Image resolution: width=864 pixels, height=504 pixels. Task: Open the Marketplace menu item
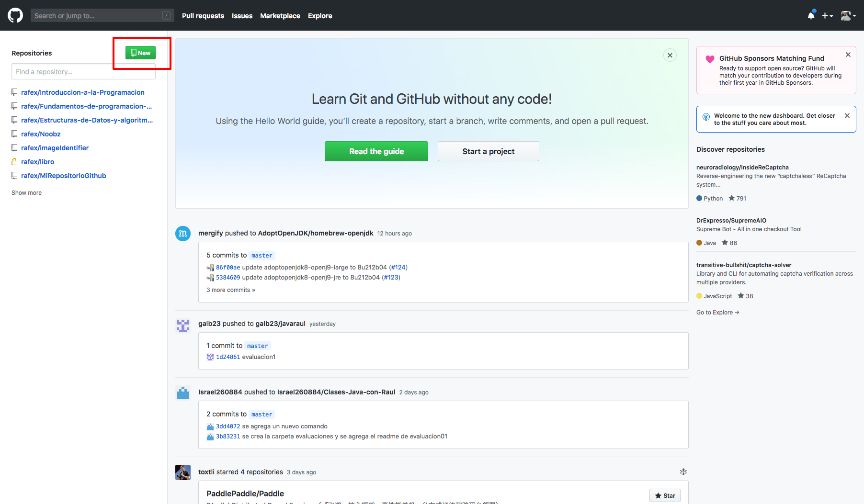[280, 15]
